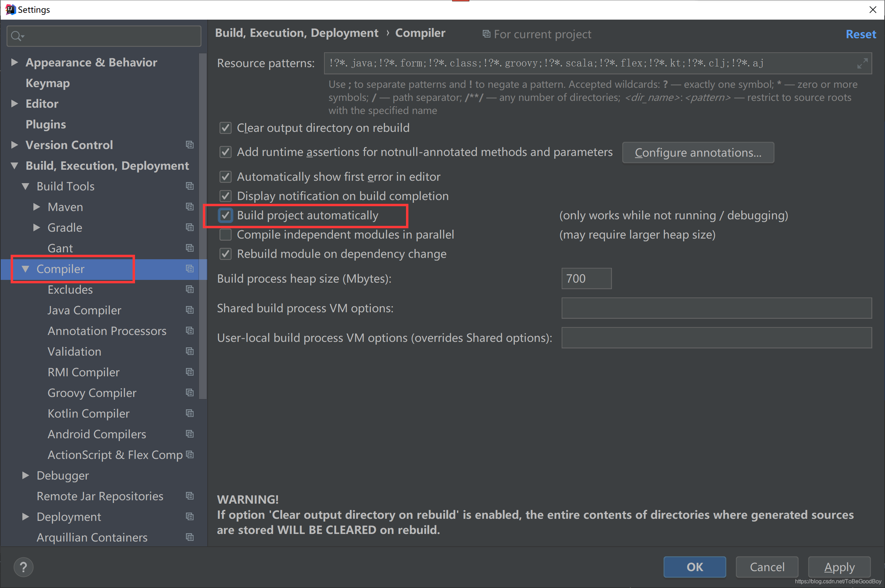The height and width of the screenshot is (588, 885).
Task: Collapse the Build Tools node
Action: click(x=25, y=186)
